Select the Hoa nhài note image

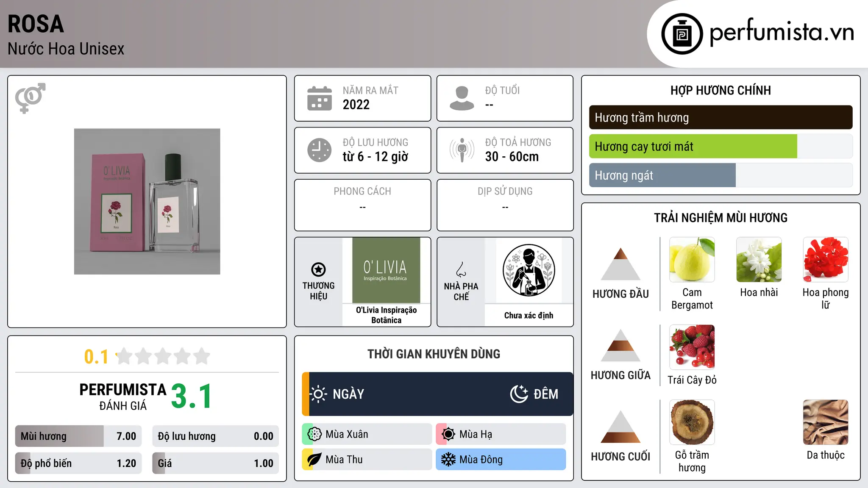coord(759,260)
